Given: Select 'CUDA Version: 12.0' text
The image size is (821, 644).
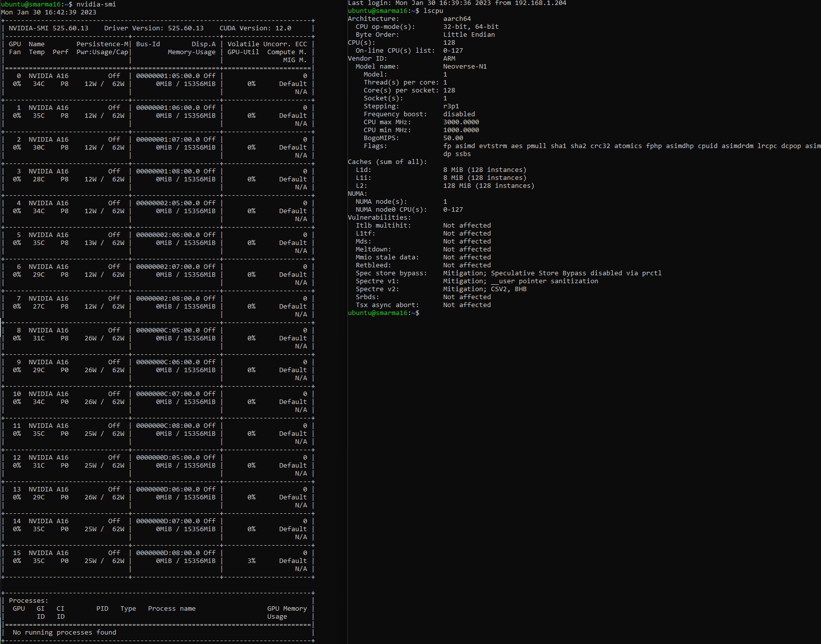Looking at the screenshot, I should [x=255, y=28].
